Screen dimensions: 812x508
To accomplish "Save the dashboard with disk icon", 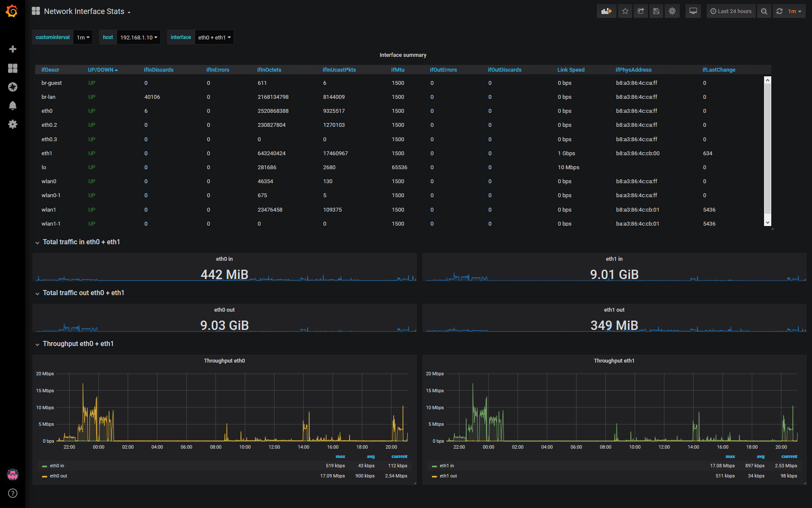I will tap(656, 11).
